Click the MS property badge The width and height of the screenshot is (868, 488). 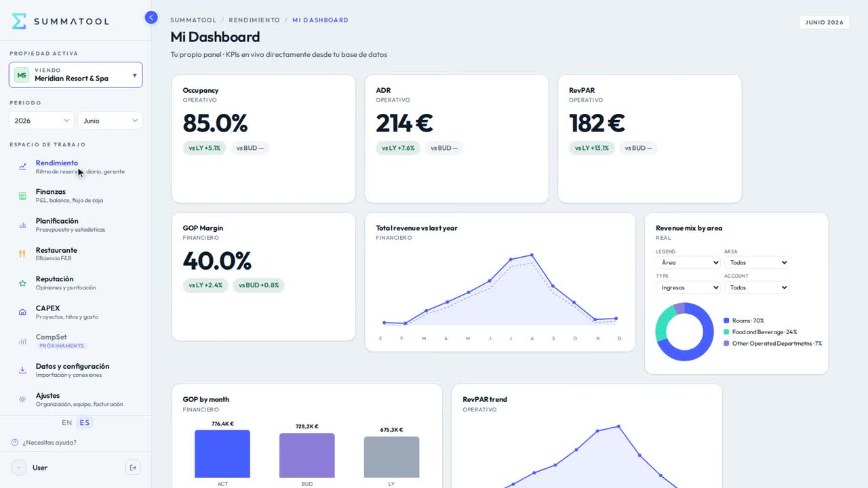(x=22, y=75)
